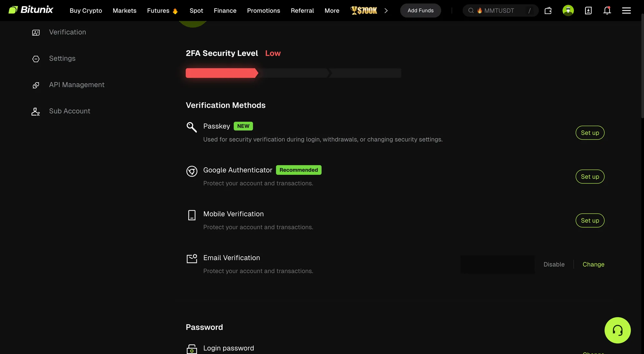
Task: Set up Passkey
Action: click(x=590, y=133)
